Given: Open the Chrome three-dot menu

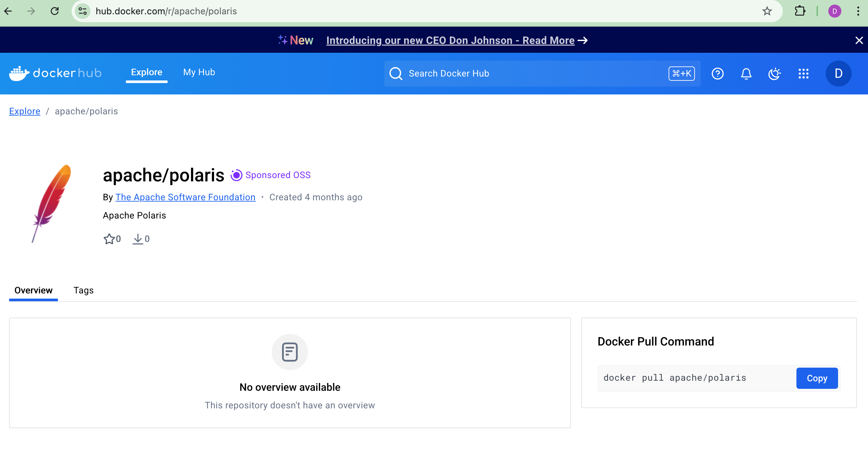Looking at the screenshot, I should click(858, 11).
